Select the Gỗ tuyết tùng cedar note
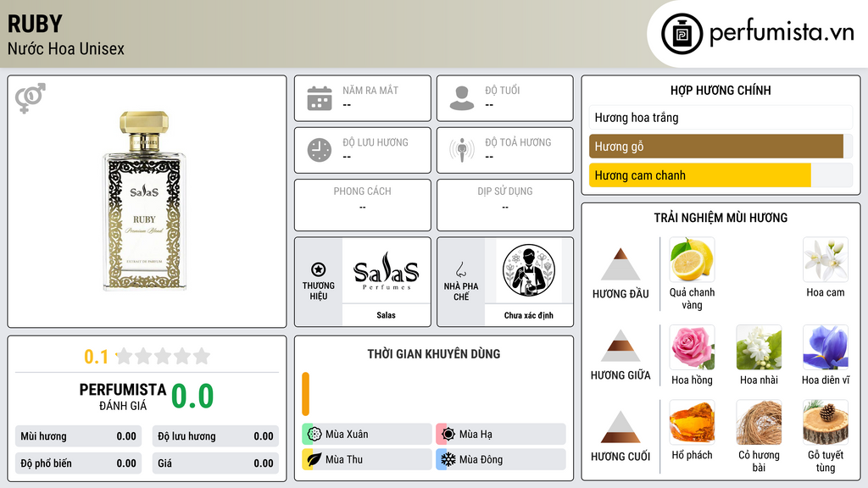The height and width of the screenshot is (488, 868). [826, 423]
